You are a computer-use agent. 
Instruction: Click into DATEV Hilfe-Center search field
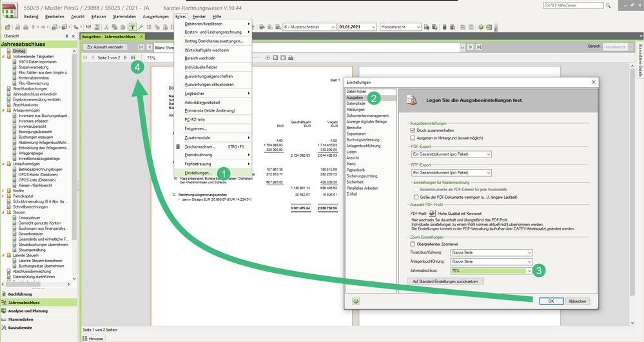(x=573, y=6)
